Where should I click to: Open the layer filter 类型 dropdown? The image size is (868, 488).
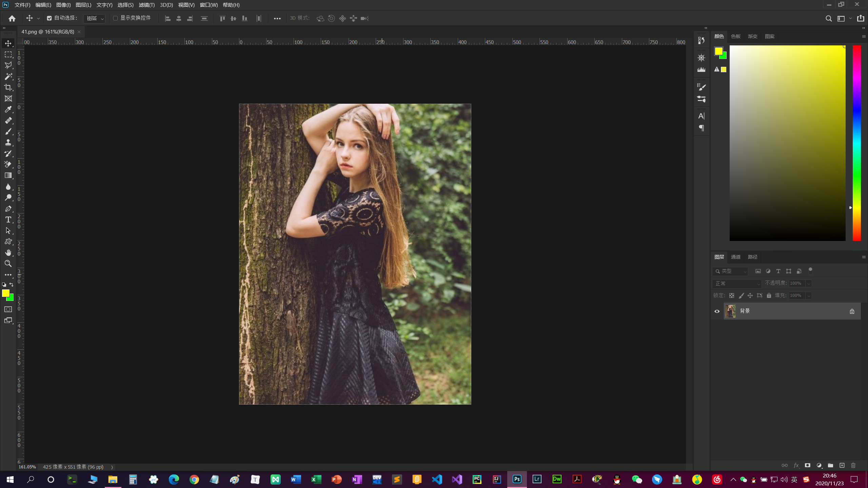[x=730, y=271]
